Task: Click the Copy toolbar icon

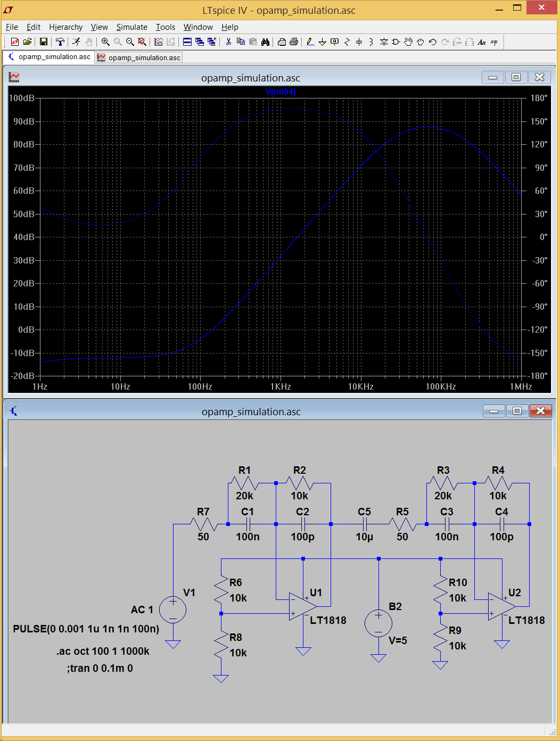Action: [x=241, y=42]
